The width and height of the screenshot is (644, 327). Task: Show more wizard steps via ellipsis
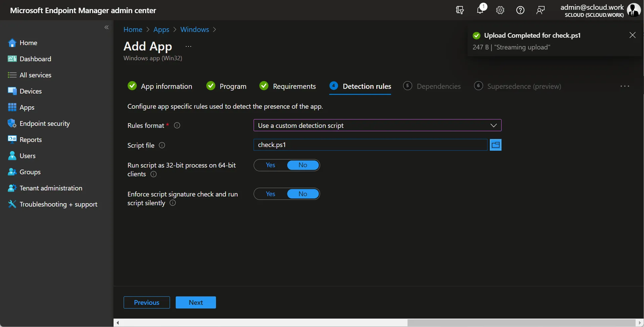tap(625, 86)
